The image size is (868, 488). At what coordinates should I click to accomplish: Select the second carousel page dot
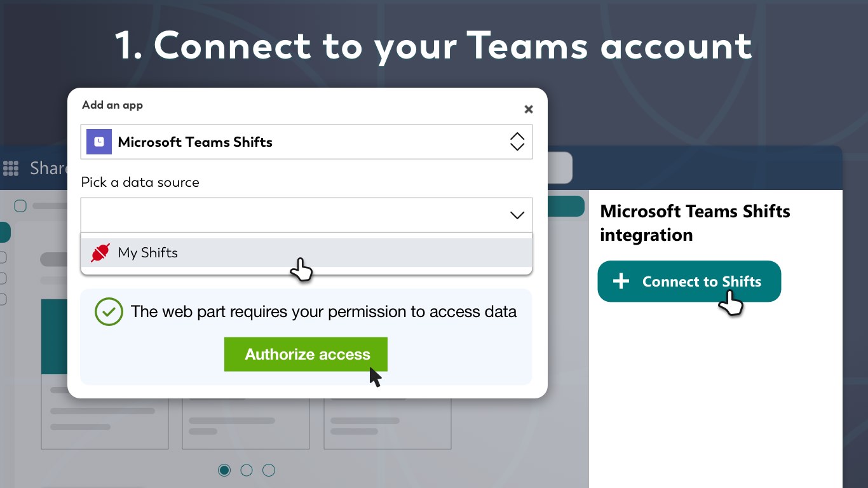coord(247,470)
